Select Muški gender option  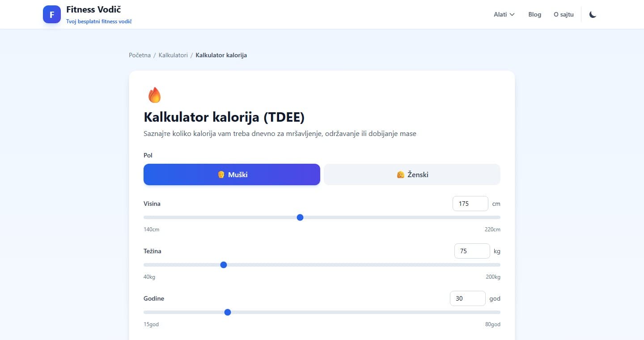point(232,174)
